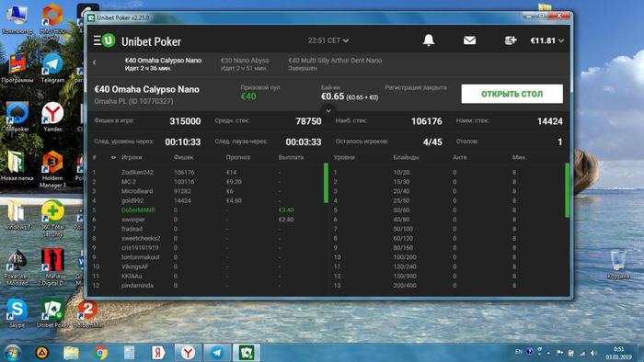
Task: Select player VikingsAF row
Action: tap(205, 266)
